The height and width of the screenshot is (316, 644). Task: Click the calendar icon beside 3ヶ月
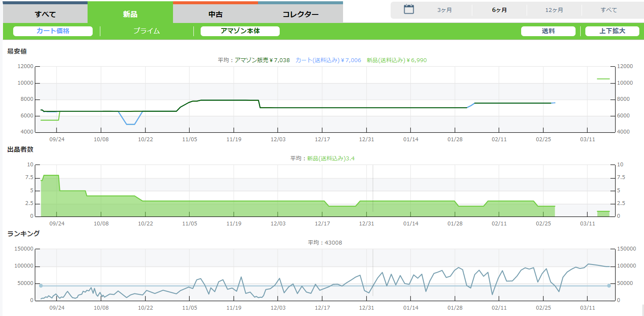pos(409,9)
